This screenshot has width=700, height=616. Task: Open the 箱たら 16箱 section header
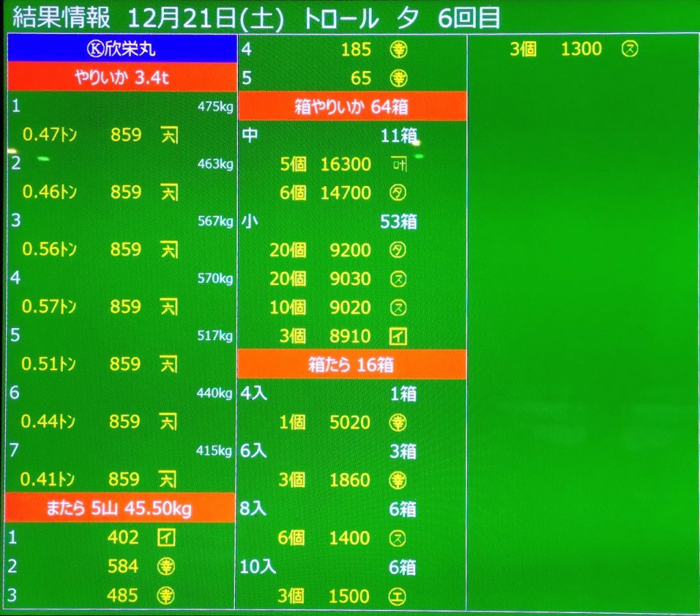tap(351, 365)
